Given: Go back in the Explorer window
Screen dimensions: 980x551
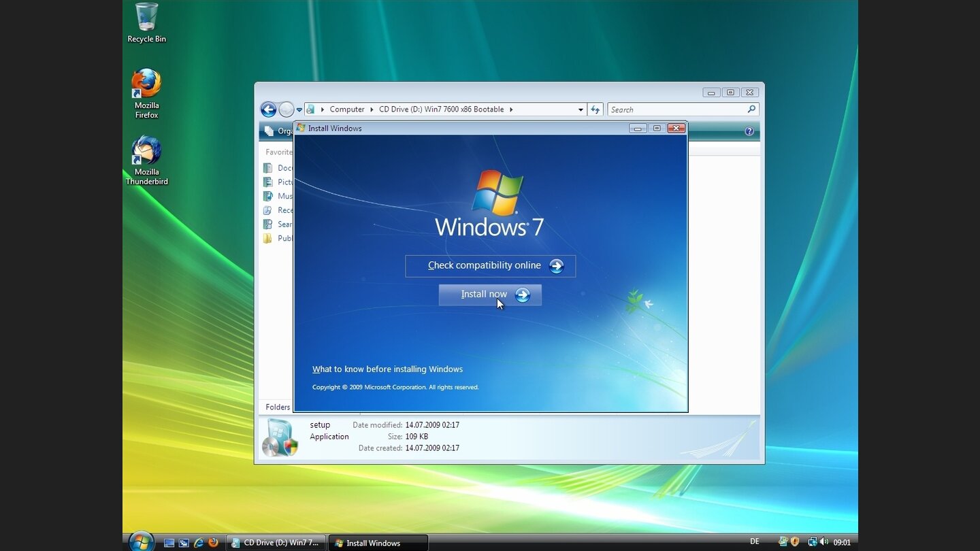Looking at the screenshot, I should click(268, 110).
